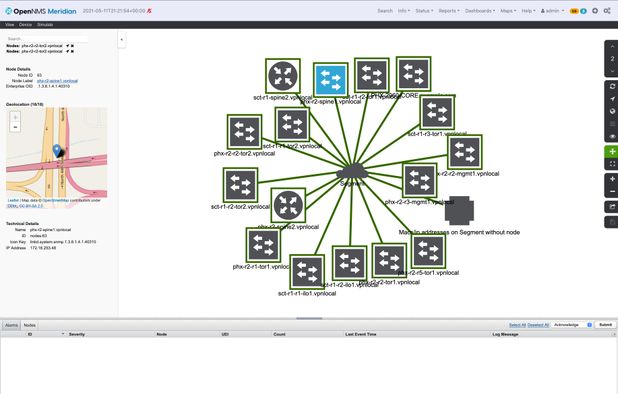The height and width of the screenshot is (394, 618).
Task: Select the sct-r1-r2-tor2.vpnlocal switch node
Action: tap(240, 185)
